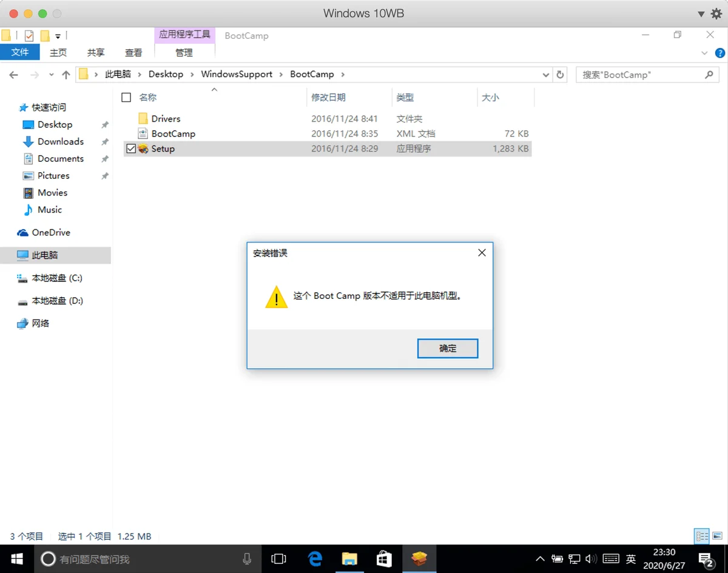This screenshot has height=573, width=728.
Task: Select the 应用程序工具 contextual tab header
Action: pos(184,35)
